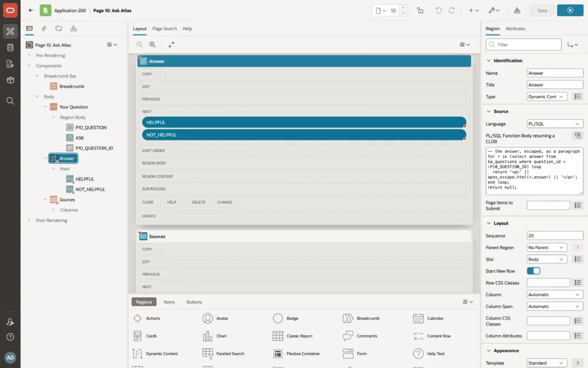Image resolution: width=588 pixels, height=368 pixels.
Task: Open the Language PL/SQL dropdown
Action: [555, 124]
